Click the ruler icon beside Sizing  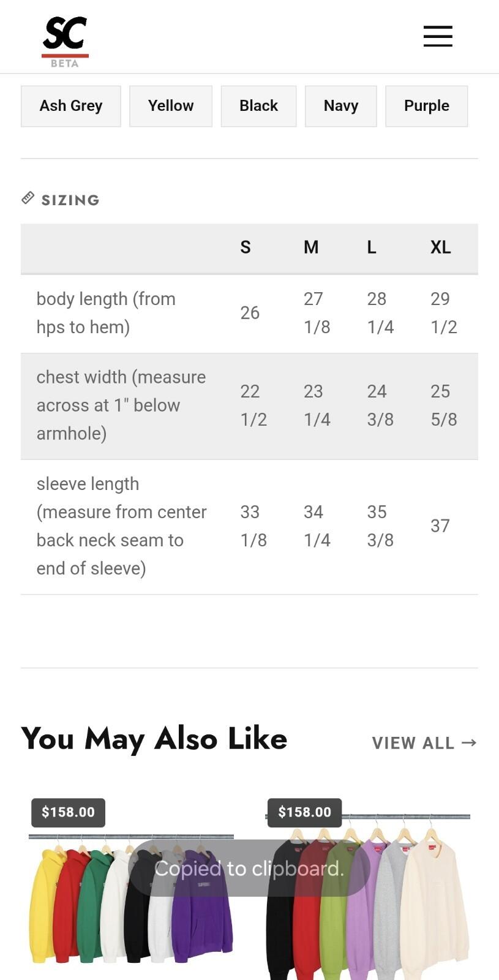28,198
